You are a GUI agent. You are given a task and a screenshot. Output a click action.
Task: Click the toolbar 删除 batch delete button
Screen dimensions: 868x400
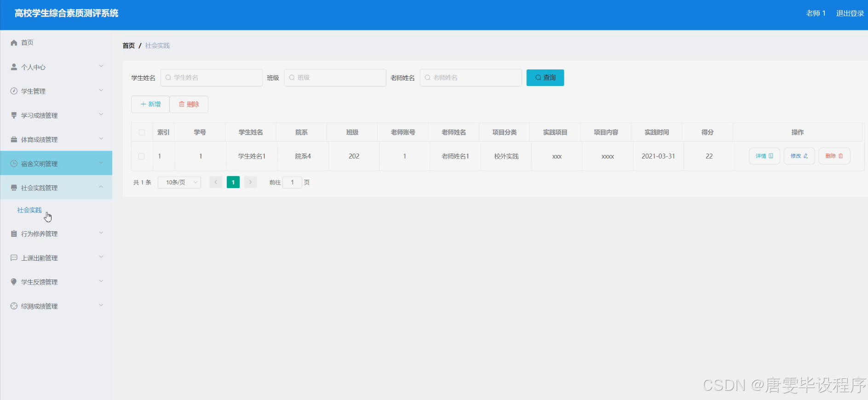click(x=189, y=104)
